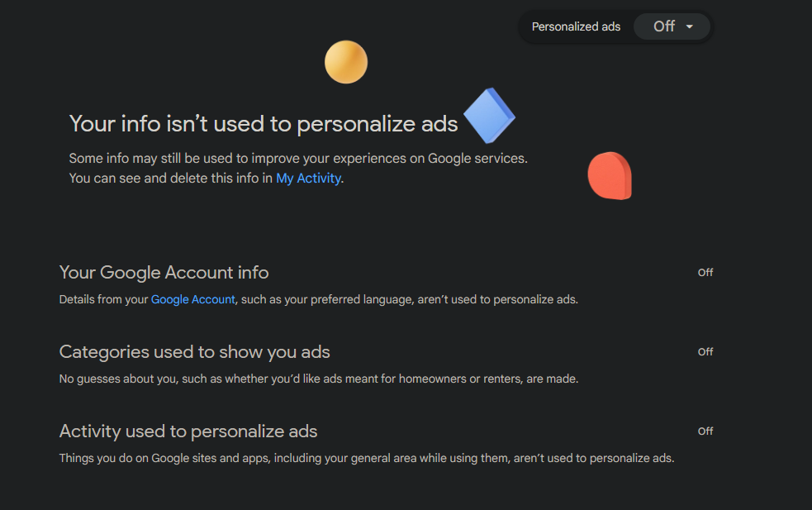Click the You can see and delete text
The height and width of the screenshot is (510, 812).
click(171, 179)
